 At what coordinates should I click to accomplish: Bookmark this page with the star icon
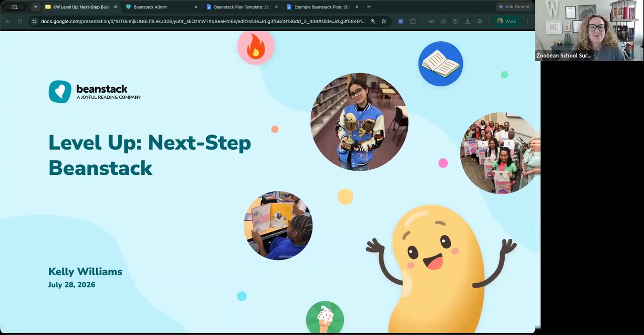coord(384,22)
